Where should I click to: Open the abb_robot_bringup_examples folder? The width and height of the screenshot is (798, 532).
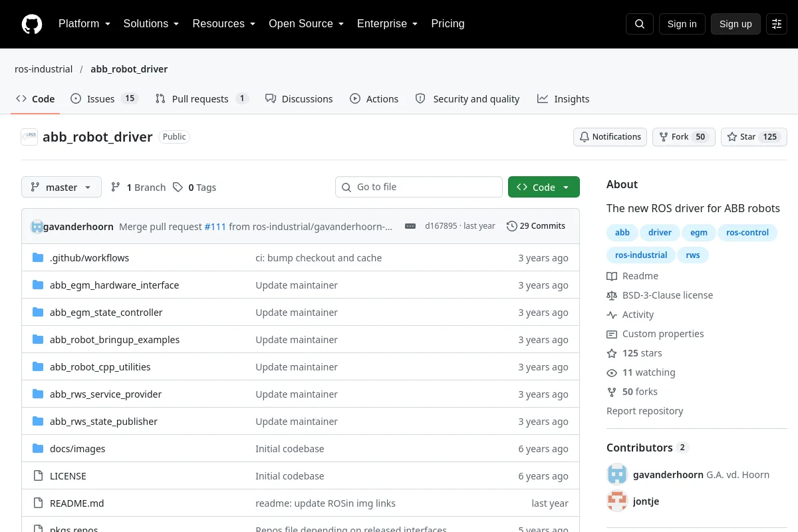pyautogui.click(x=115, y=340)
